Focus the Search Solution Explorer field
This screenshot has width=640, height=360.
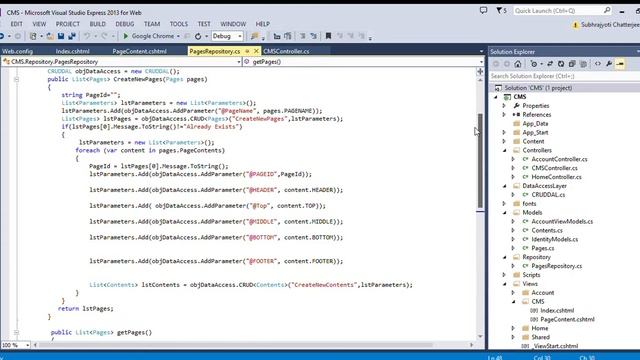564,76
